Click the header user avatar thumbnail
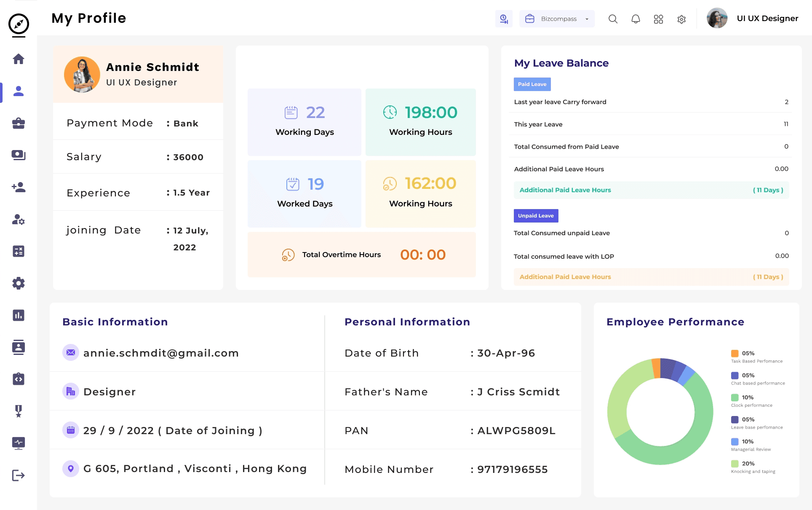Viewport: 812px width, 510px height. click(717, 19)
